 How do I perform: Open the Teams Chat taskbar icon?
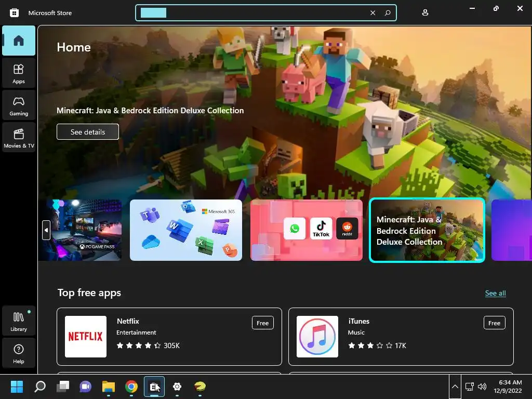click(x=86, y=387)
